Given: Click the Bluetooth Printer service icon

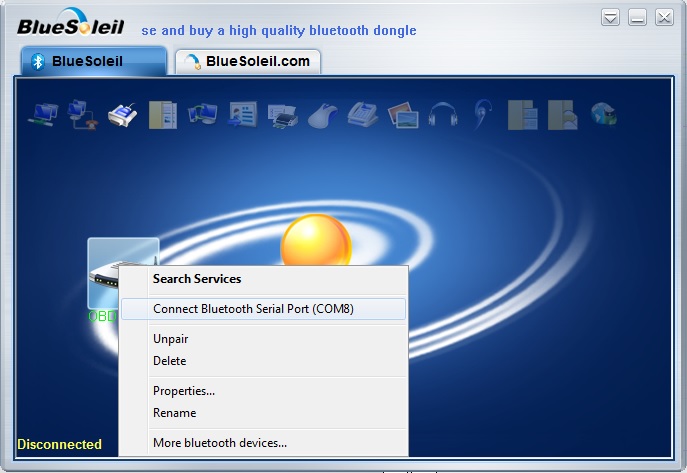Looking at the screenshot, I should (283, 116).
